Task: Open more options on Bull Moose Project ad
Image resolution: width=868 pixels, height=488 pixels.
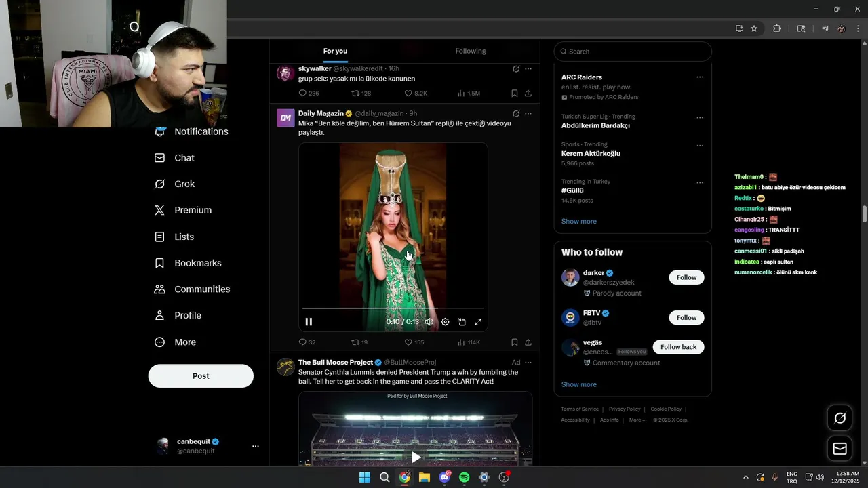Action: click(x=528, y=363)
